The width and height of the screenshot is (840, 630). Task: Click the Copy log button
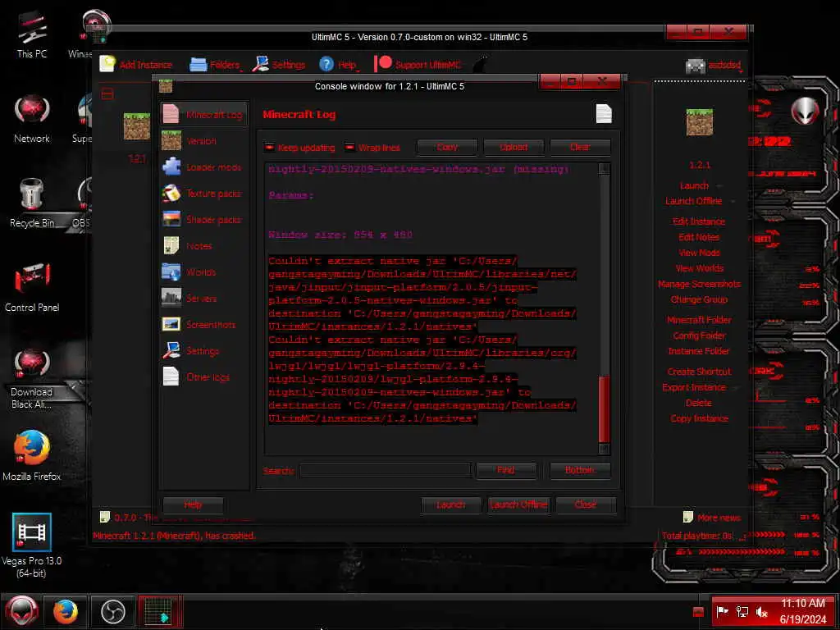(447, 147)
